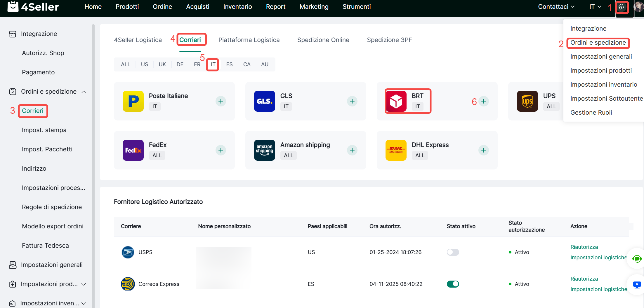Open the Contattaci dropdown
Image resolution: width=644 pixels, height=308 pixels.
(x=556, y=7)
